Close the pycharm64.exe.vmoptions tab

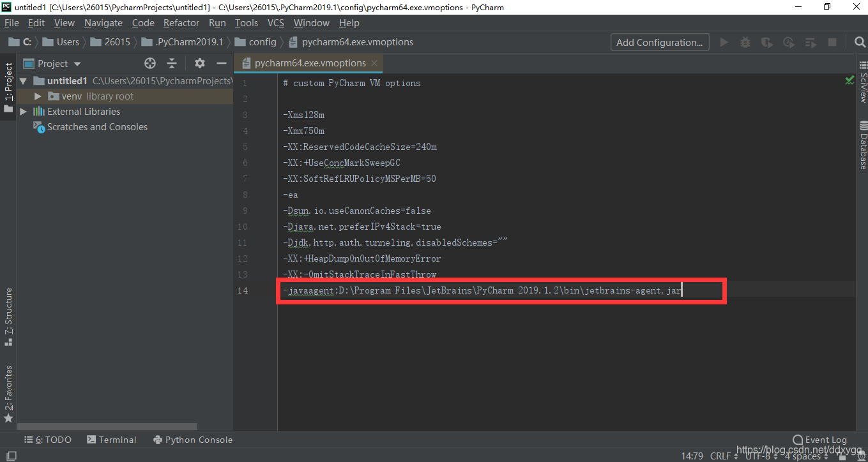click(374, 63)
